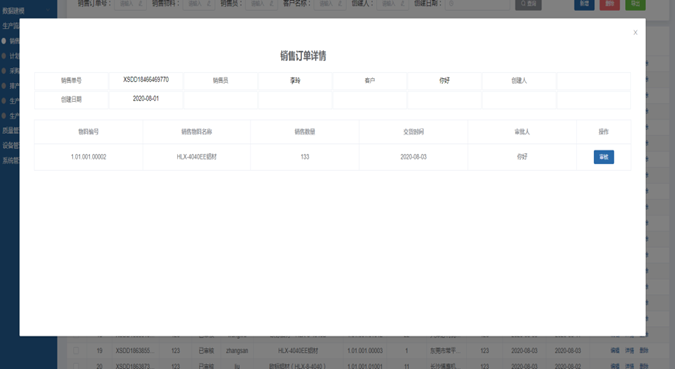This screenshot has height=369, width=675.
Task: Click the sales quantity value 133
Action: [x=305, y=157]
